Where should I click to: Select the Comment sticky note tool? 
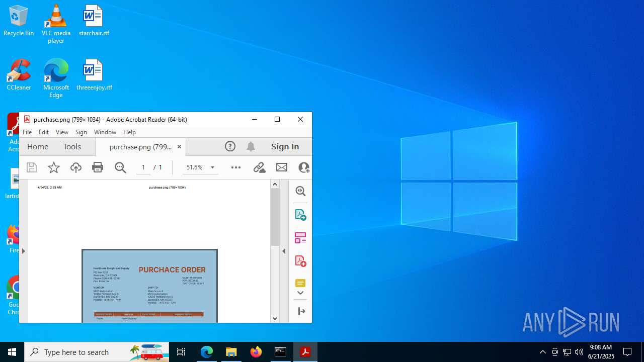coord(300,283)
